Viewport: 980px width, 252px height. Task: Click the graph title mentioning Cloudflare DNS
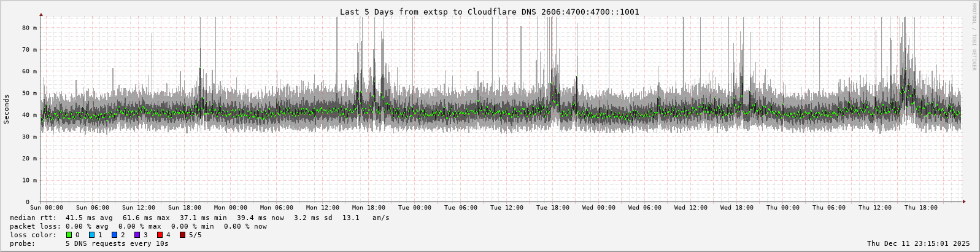pos(489,12)
